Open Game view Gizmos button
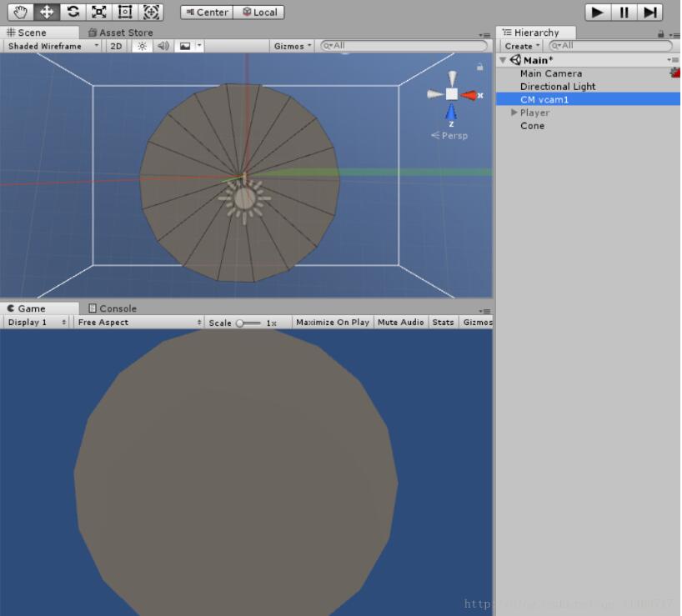Image resolution: width=682 pixels, height=616 pixels. coord(477,322)
